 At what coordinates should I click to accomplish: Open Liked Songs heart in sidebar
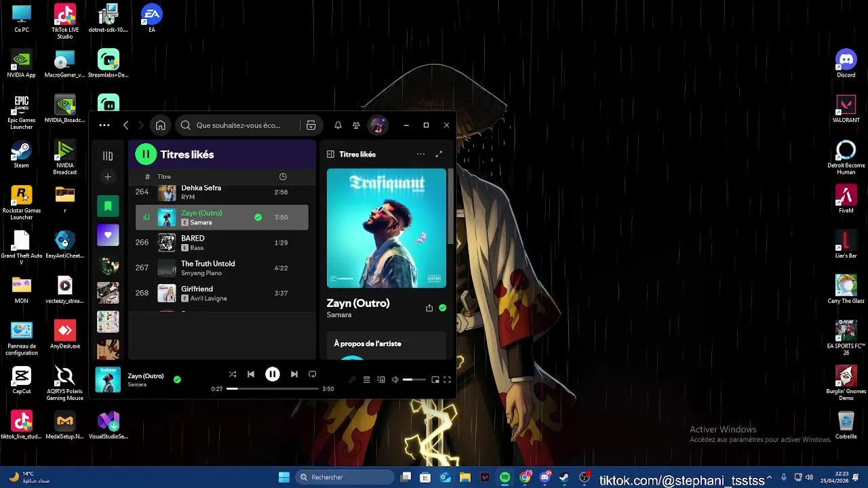click(x=108, y=235)
